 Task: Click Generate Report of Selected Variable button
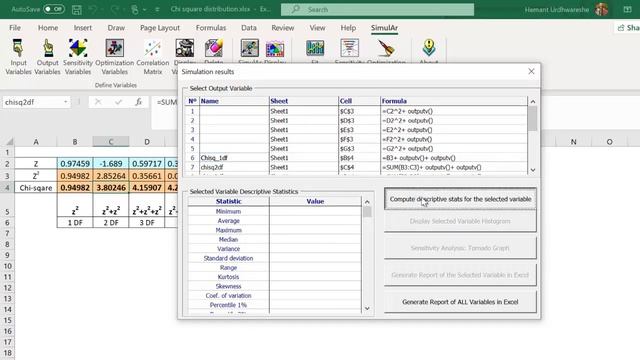tap(460, 275)
